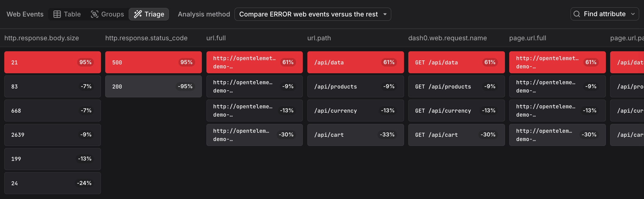This screenshot has width=644, height=199.
Task: Click the Triage magic wand icon
Action: pyautogui.click(x=138, y=14)
